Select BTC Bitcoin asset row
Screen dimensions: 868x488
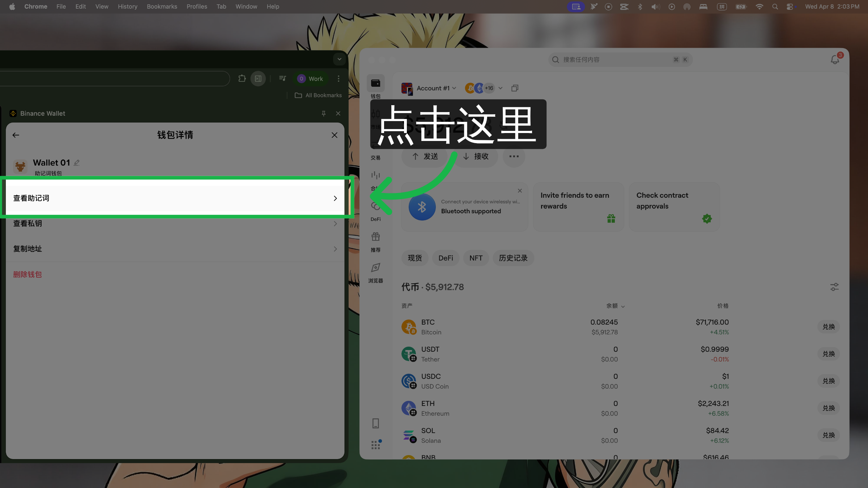coord(620,327)
